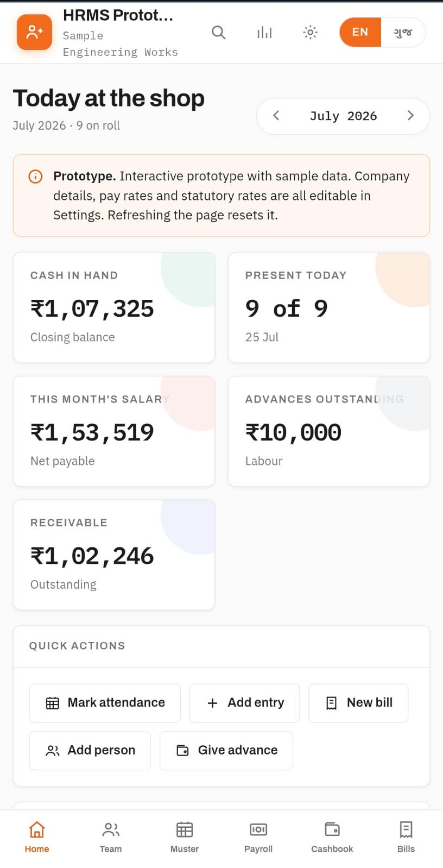This screenshot has height=868, width=443.
Task: Go to Home via house icon
Action: click(37, 829)
